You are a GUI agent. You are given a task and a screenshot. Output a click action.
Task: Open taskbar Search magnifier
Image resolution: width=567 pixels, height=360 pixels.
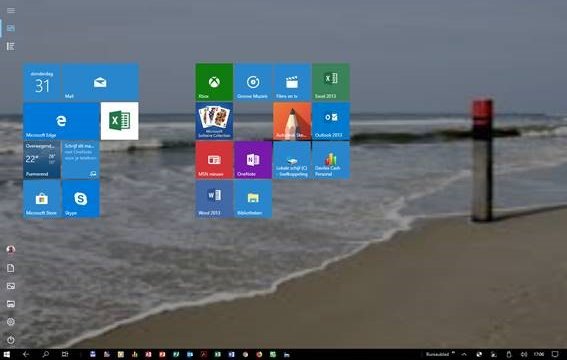pyautogui.click(x=46, y=354)
